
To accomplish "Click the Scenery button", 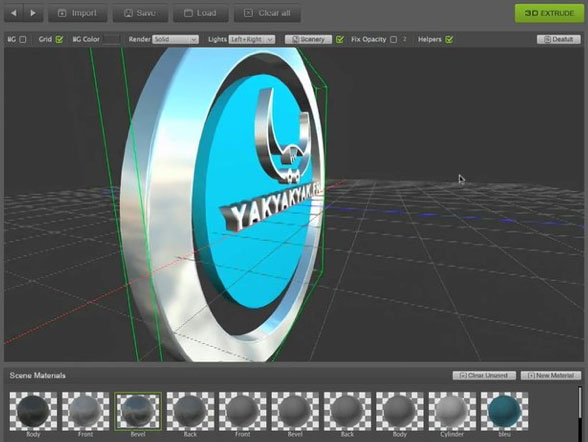I will (x=308, y=39).
